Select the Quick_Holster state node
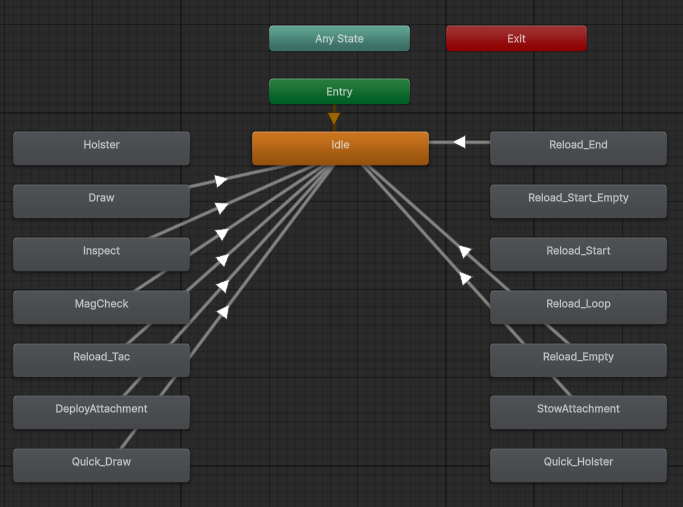 point(578,465)
